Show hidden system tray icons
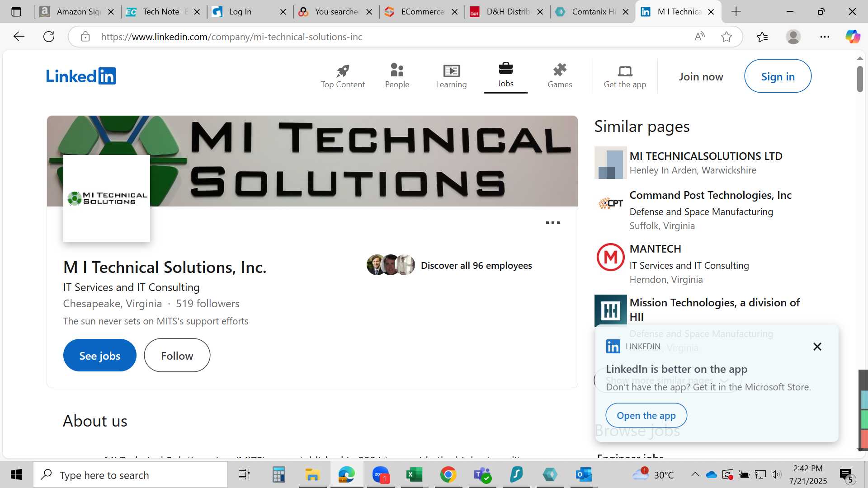This screenshot has width=868, height=488. point(695,474)
